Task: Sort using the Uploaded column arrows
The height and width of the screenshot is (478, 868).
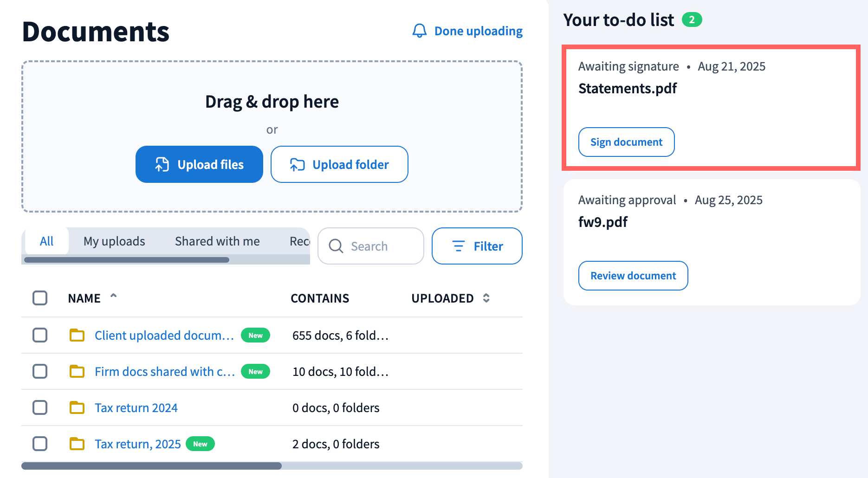Action: click(x=486, y=298)
